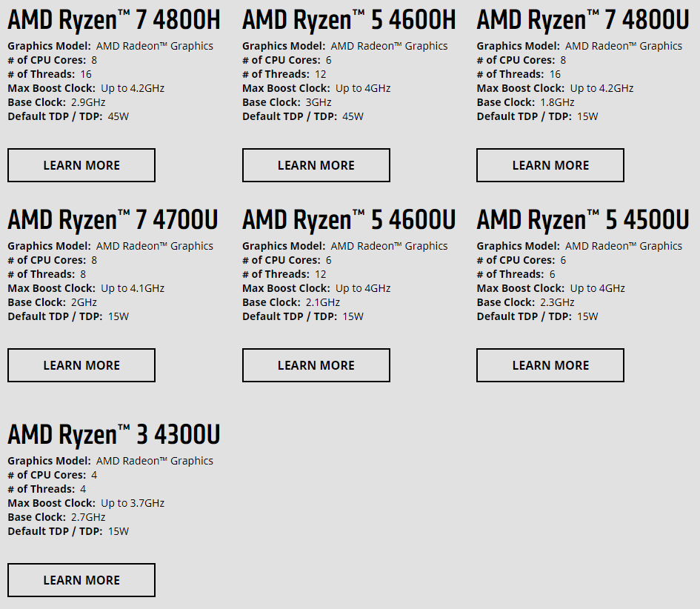Click the AMD Ryzen 3 4300U heading
Image resolution: width=700 pixels, height=609 pixels.
pos(114,434)
